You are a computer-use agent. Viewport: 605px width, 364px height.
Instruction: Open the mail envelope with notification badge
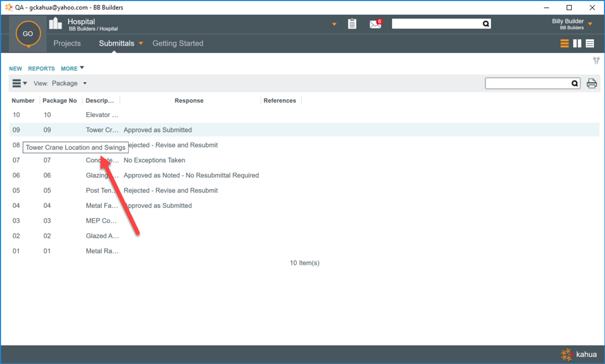pyautogui.click(x=375, y=24)
